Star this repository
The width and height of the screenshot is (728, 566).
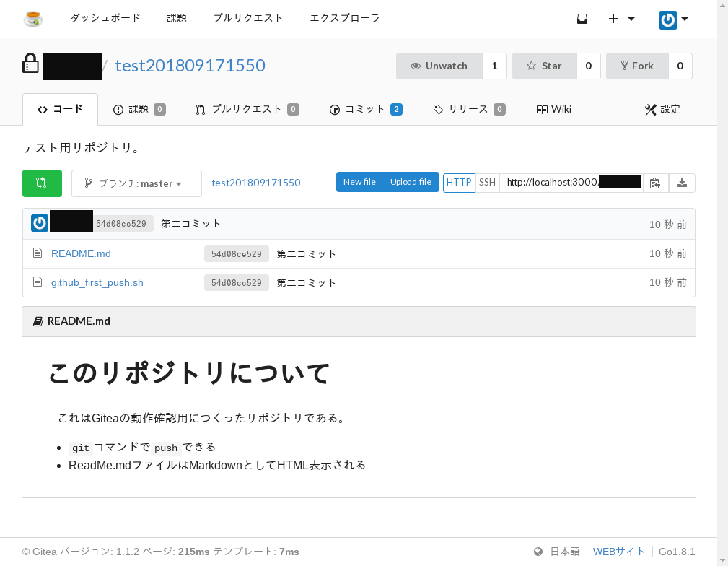(545, 66)
